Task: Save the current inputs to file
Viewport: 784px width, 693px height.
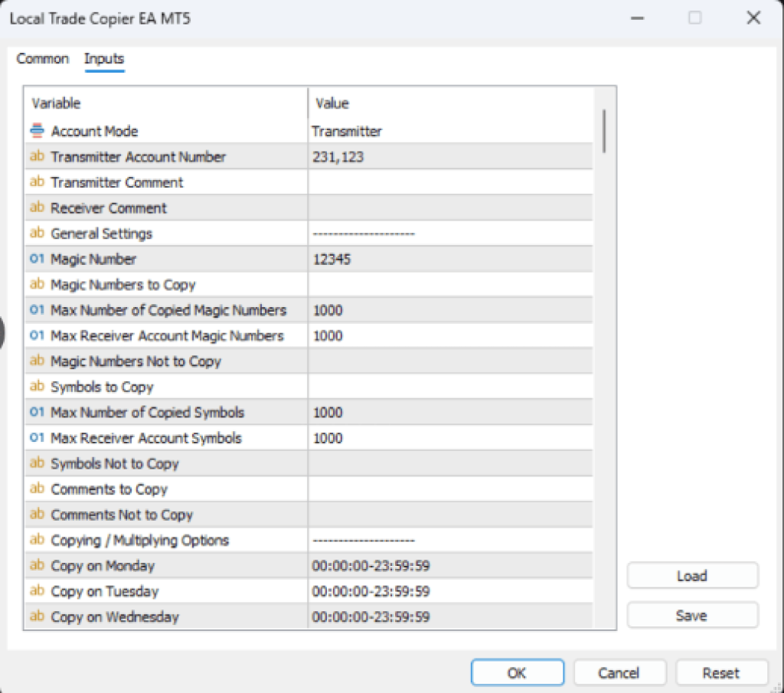Action: [x=692, y=615]
